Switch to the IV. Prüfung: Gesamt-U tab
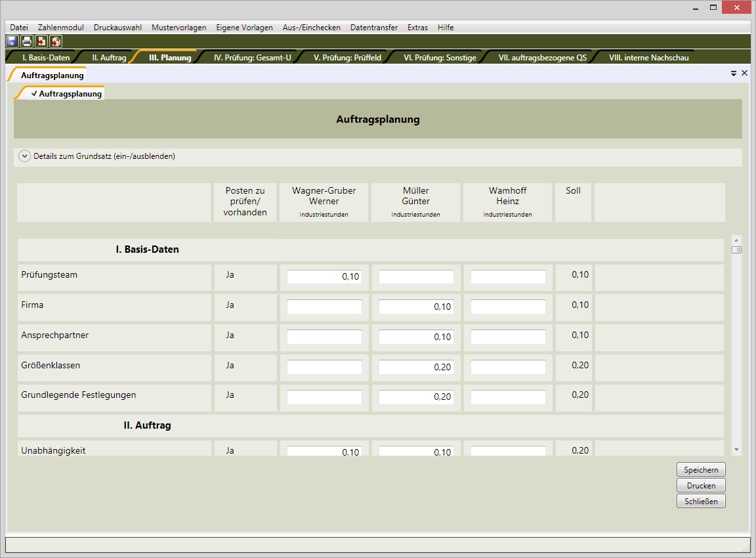This screenshot has height=558, width=756. [x=252, y=57]
